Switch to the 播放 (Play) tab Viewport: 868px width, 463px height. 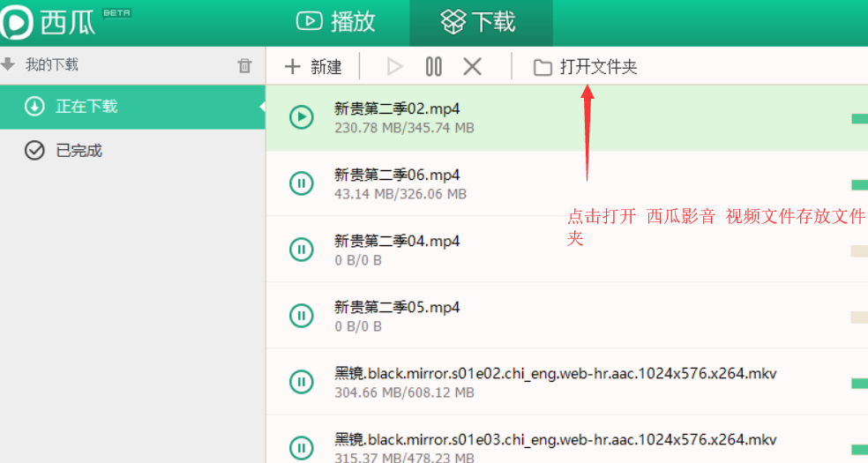click(x=336, y=22)
